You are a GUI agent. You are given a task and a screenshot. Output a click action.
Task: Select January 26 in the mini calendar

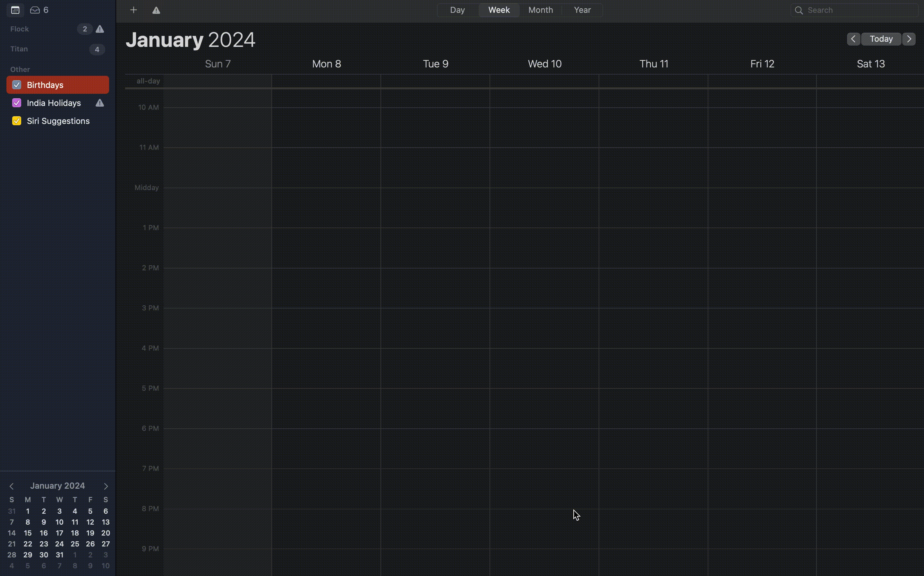(90, 544)
